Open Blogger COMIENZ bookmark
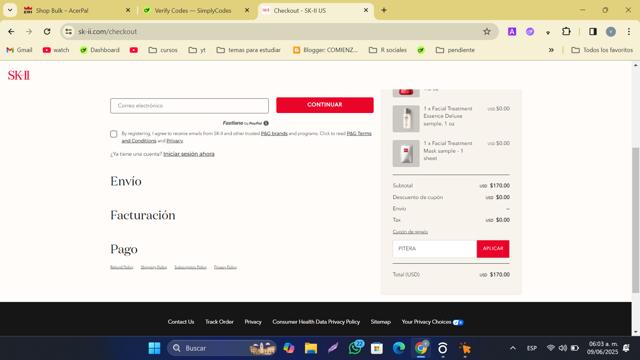The width and height of the screenshot is (640, 360). pyautogui.click(x=325, y=50)
